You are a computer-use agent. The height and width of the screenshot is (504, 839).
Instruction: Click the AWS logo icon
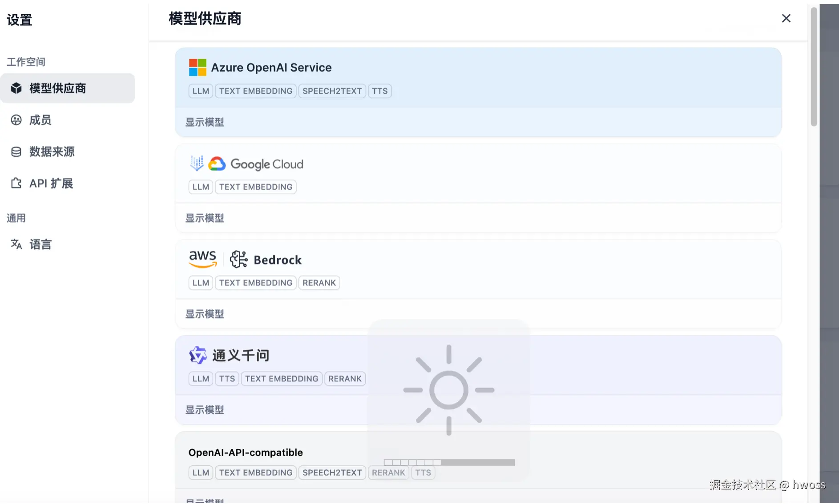click(x=203, y=259)
